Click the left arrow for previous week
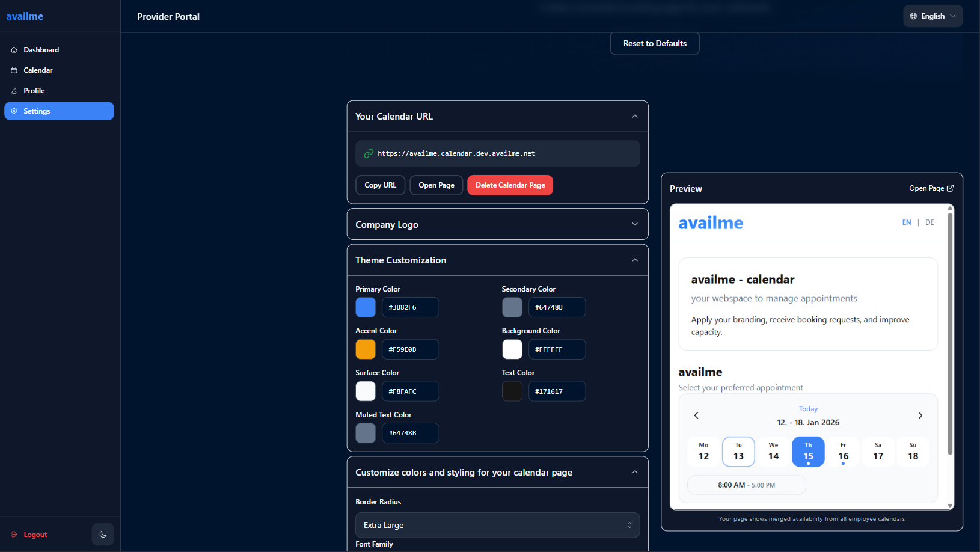This screenshot has height=552, width=980. pyautogui.click(x=696, y=415)
